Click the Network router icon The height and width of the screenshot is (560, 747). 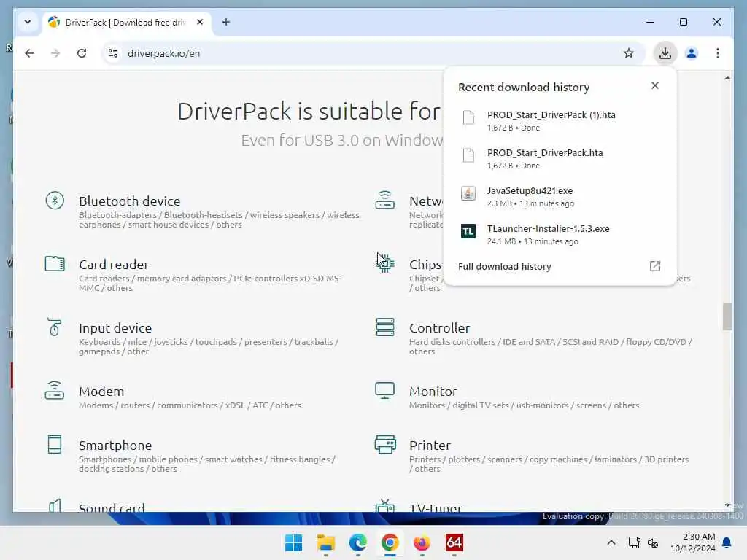pos(384,200)
